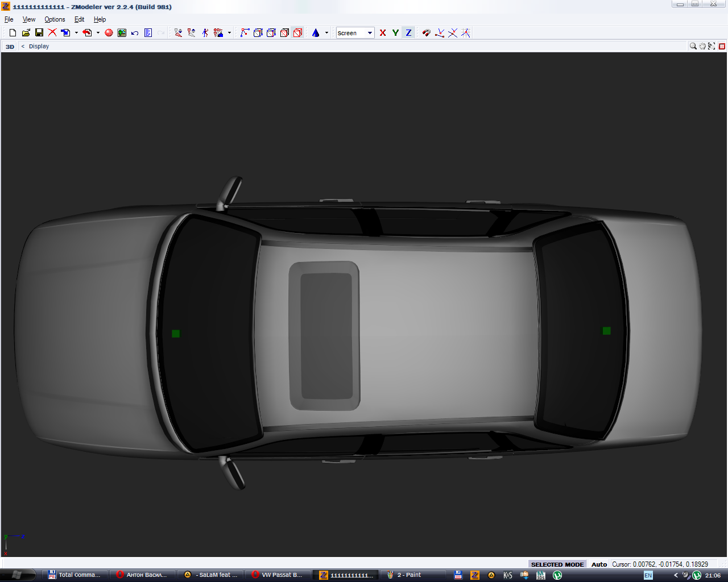Viewport: 728px width, 582px height.
Task: Click the Auto button in status bar
Action: [599, 564]
